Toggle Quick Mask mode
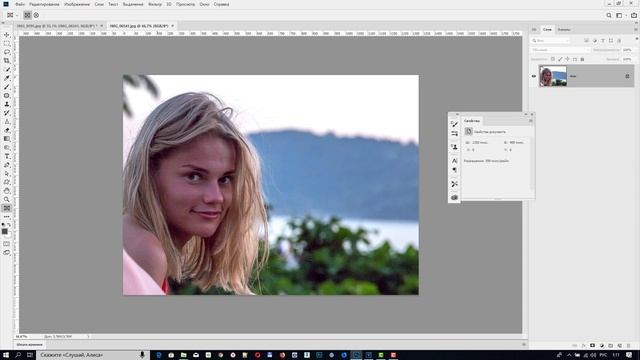Screen dimensions: 640x360 (x=7, y=244)
